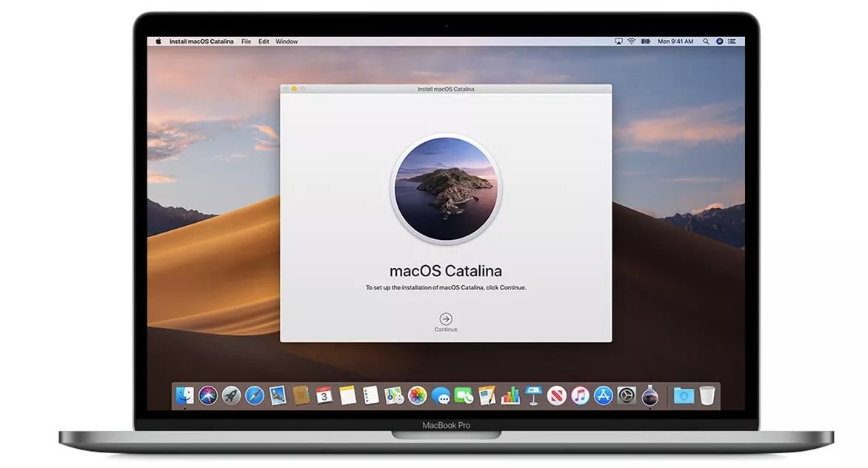Launch Safari from the Dock
The width and height of the screenshot is (868, 468).
click(253, 396)
